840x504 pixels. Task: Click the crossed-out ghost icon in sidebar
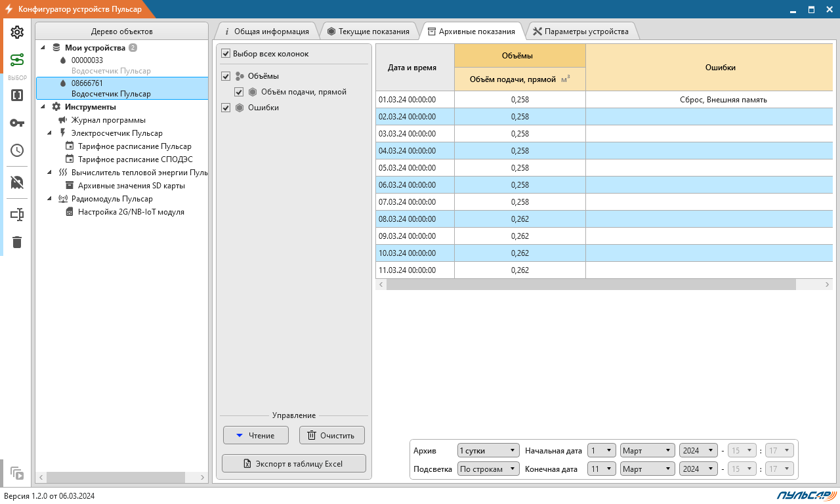pos(17,182)
